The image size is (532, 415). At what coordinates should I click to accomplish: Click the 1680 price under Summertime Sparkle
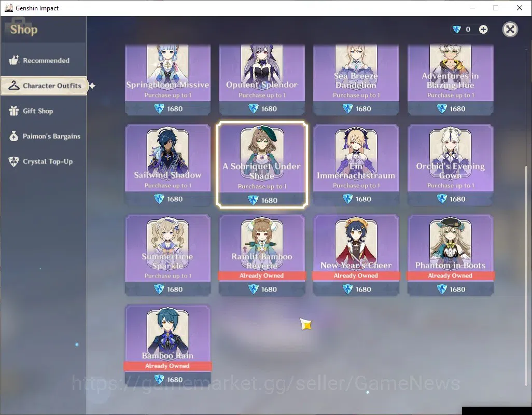click(175, 289)
